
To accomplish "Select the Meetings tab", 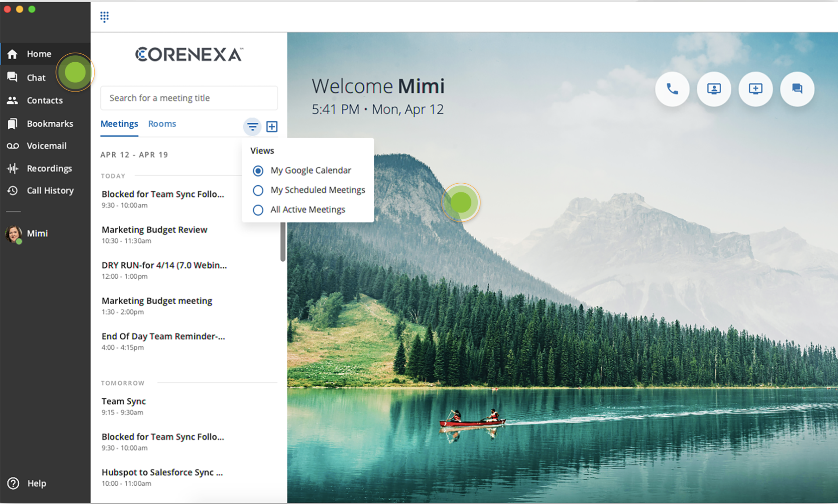I will click(x=119, y=124).
